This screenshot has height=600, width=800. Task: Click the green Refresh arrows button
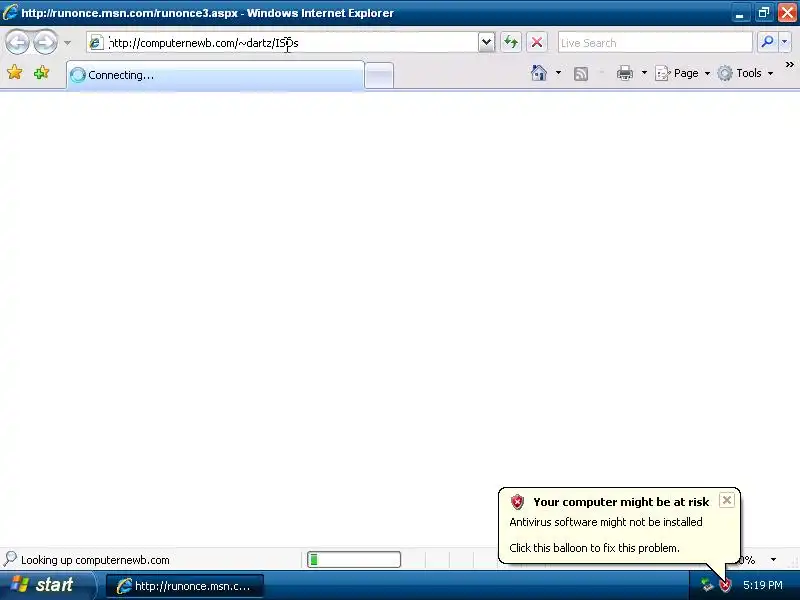coord(511,42)
